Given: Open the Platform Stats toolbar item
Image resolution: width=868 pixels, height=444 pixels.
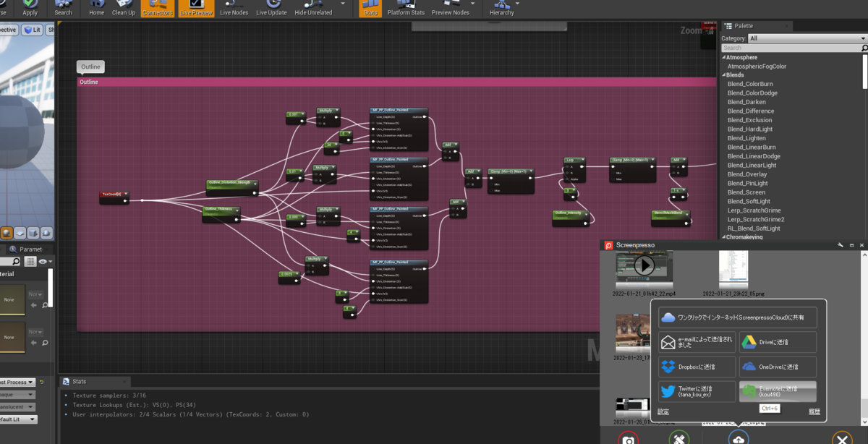Looking at the screenshot, I should [x=406, y=9].
